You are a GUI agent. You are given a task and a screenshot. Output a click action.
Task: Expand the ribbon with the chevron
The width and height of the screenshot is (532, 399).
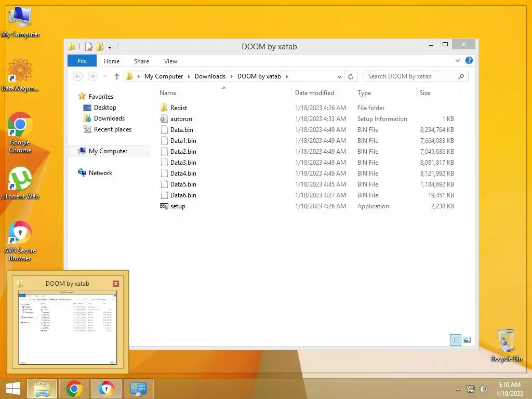[458, 60]
